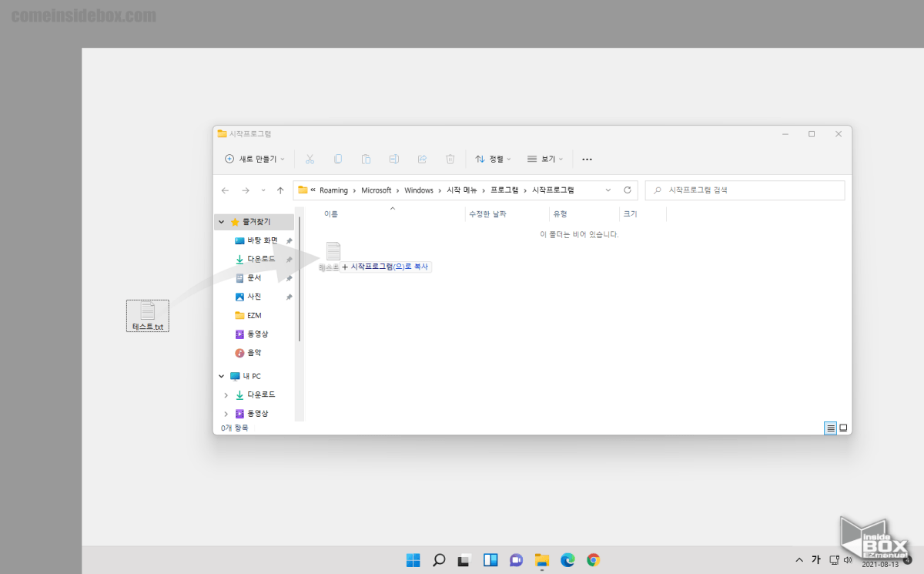Unpin 바탕 화면 from quick access
The width and height of the screenshot is (924, 574).
(288, 240)
